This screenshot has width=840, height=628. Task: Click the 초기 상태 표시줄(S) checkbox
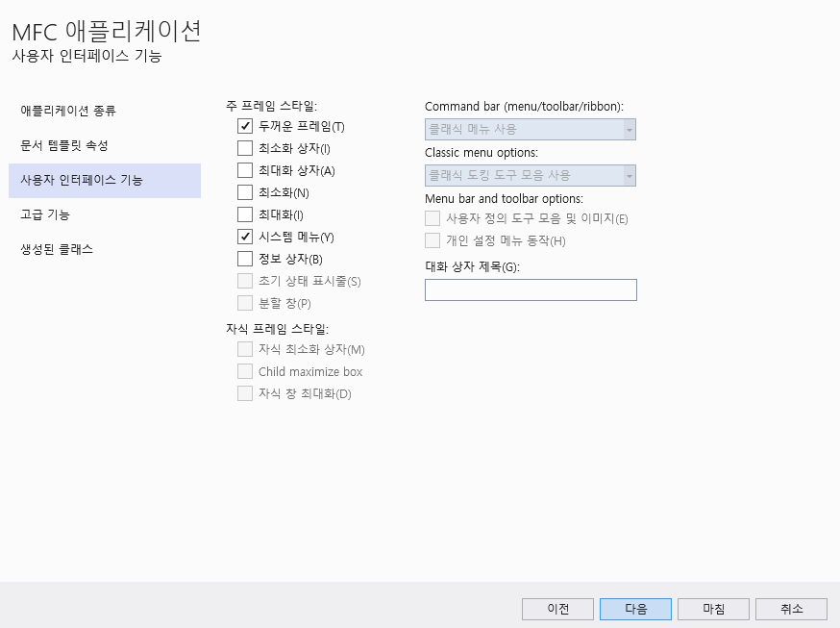[x=245, y=281]
